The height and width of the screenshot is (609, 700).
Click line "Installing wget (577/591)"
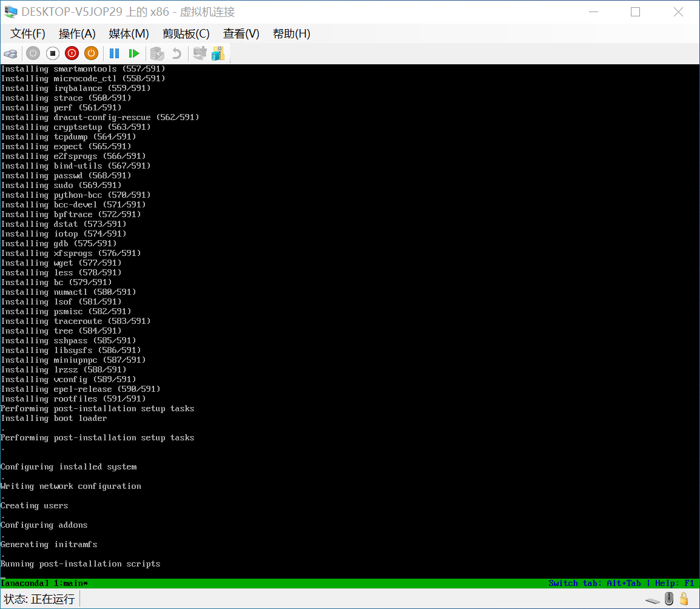coord(61,263)
